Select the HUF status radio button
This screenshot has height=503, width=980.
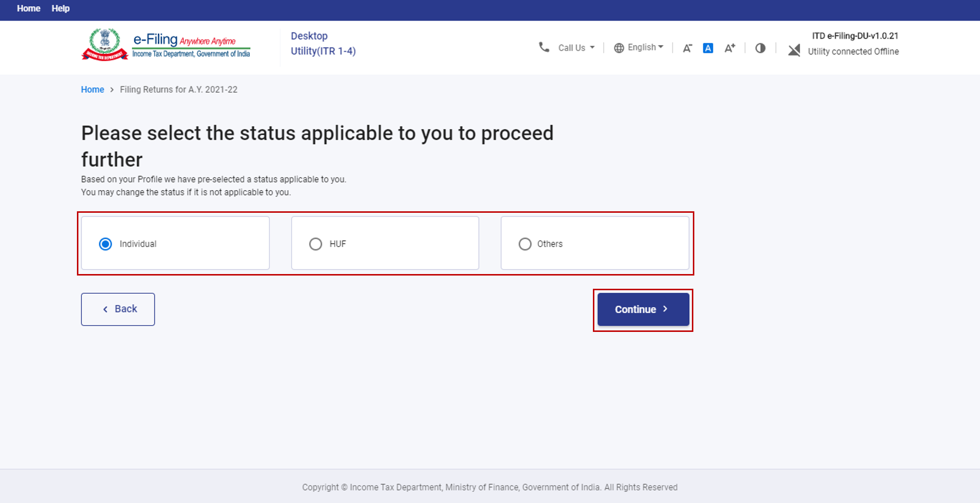[x=316, y=244]
